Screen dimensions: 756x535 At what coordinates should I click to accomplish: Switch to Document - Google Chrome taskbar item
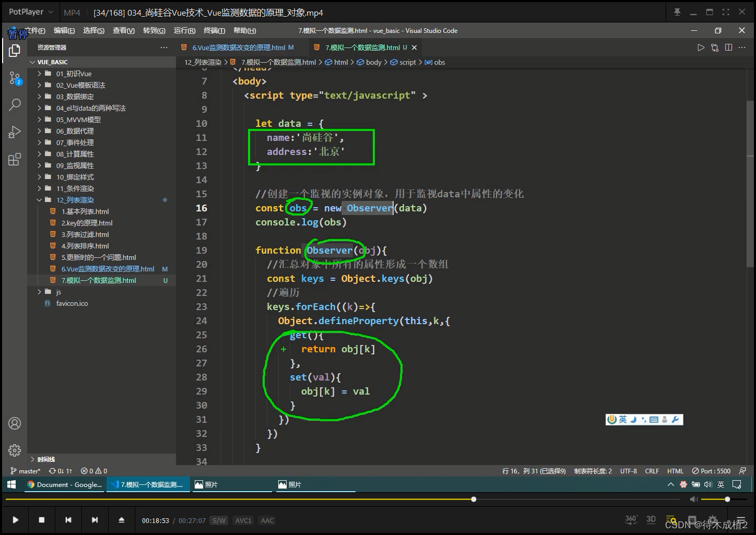(x=65, y=484)
